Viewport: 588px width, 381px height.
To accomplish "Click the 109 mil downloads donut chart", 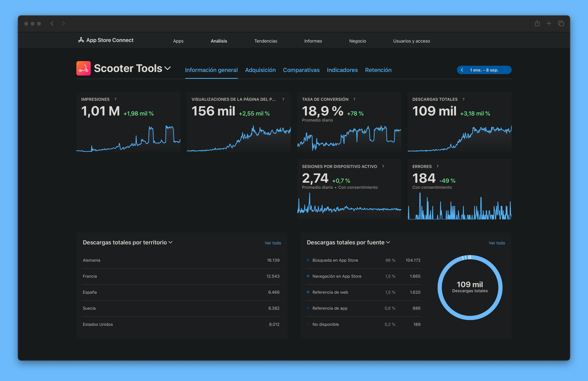I will (470, 287).
